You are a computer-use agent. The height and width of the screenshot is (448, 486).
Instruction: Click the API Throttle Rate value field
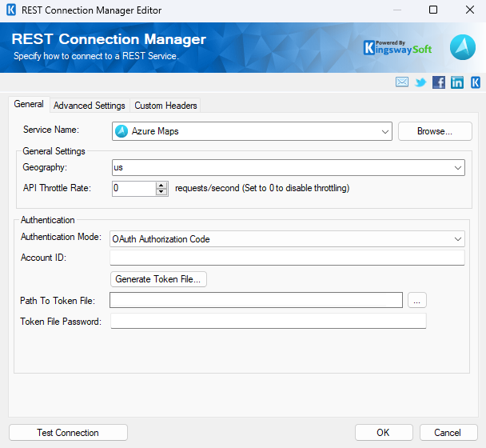[x=134, y=188]
